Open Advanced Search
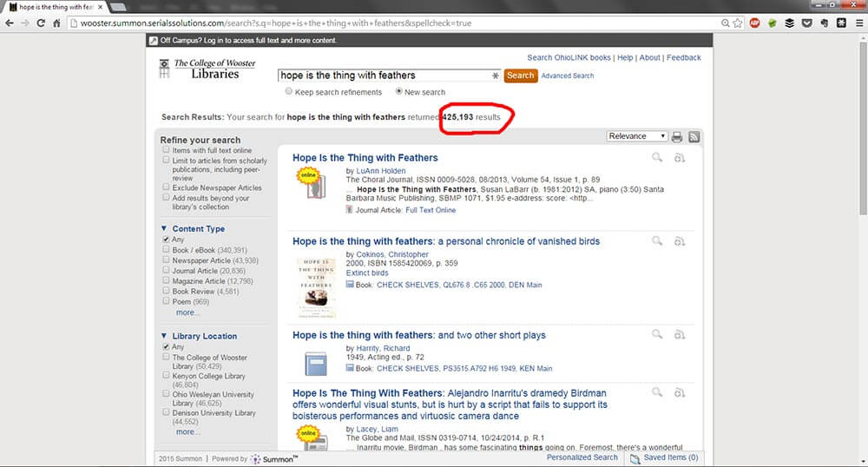Image resolution: width=868 pixels, height=467 pixels. point(568,76)
